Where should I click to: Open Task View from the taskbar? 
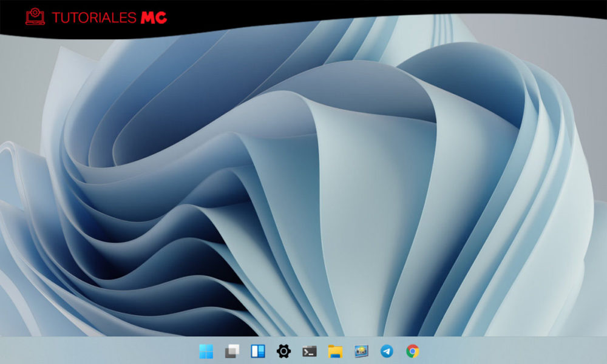[x=232, y=351]
